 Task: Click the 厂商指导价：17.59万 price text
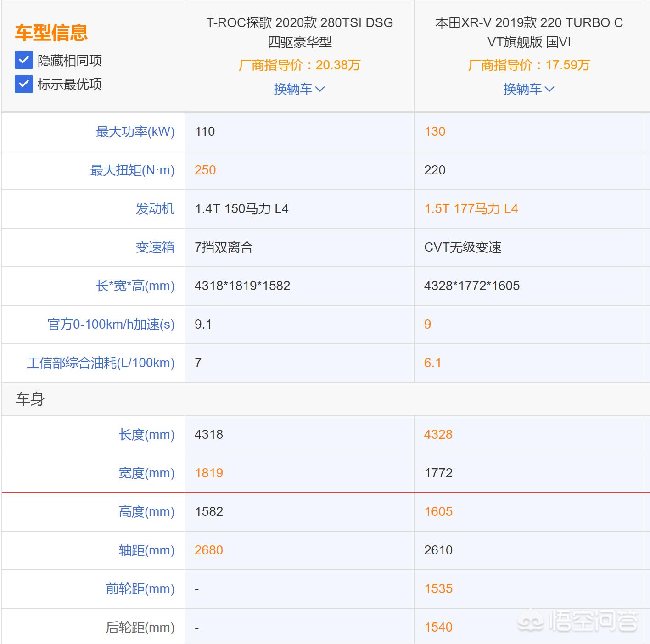(x=529, y=65)
